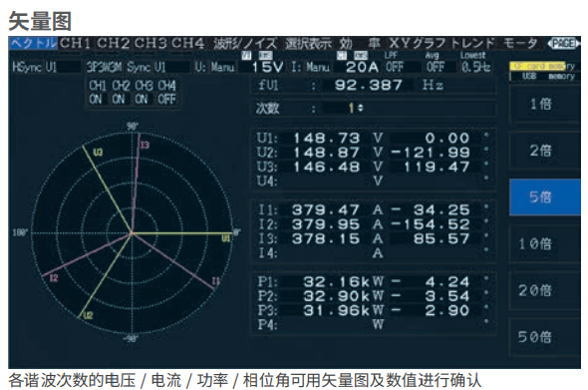Viewport: 588px width, 390px height.
Task: Click I3 current value 378.15
Action: 326,238
